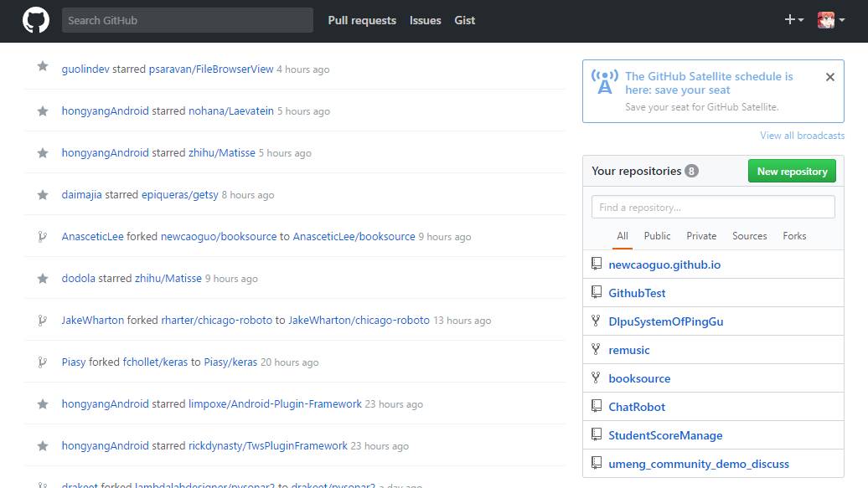Click star icon beside psaravan/FileBrowserView event

43,66
